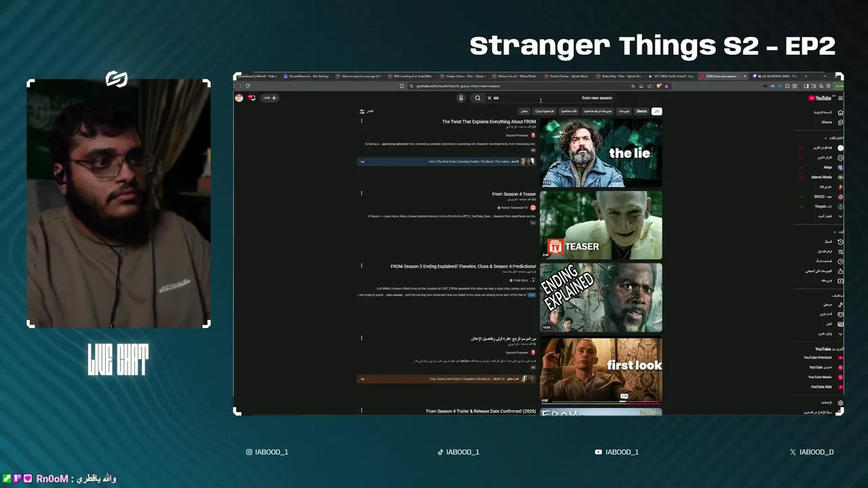
Task: Open more options for The Twist video
Action: (x=361, y=121)
